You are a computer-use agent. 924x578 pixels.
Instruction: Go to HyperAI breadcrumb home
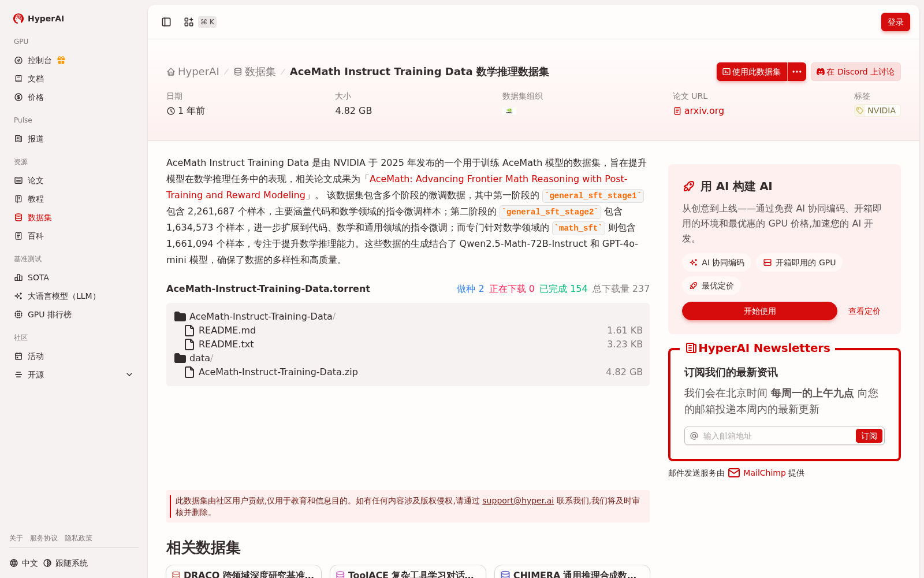point(193,72)
